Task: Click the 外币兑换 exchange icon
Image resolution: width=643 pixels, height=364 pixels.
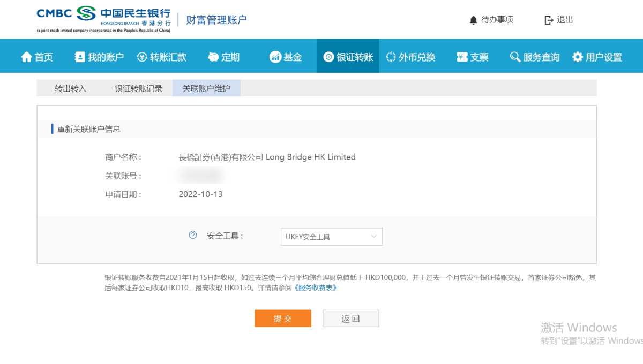Action: tap(391, 57)
